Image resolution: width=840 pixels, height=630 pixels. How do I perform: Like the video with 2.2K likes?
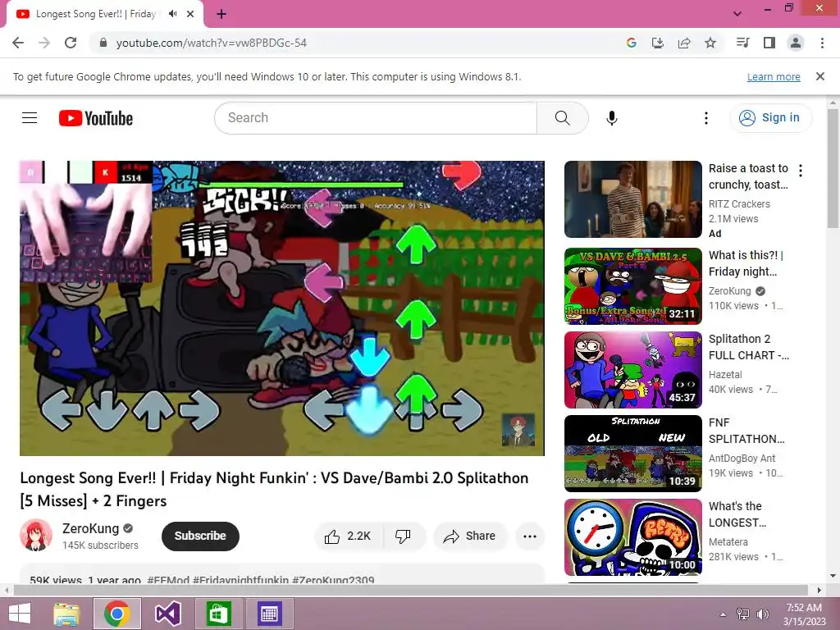tap(348, 536)
